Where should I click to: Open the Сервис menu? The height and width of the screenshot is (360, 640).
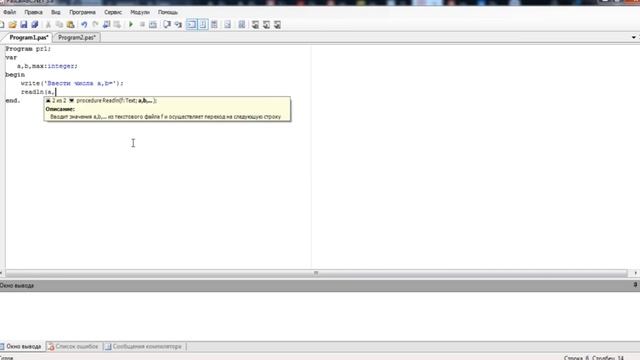coord(113,12)
